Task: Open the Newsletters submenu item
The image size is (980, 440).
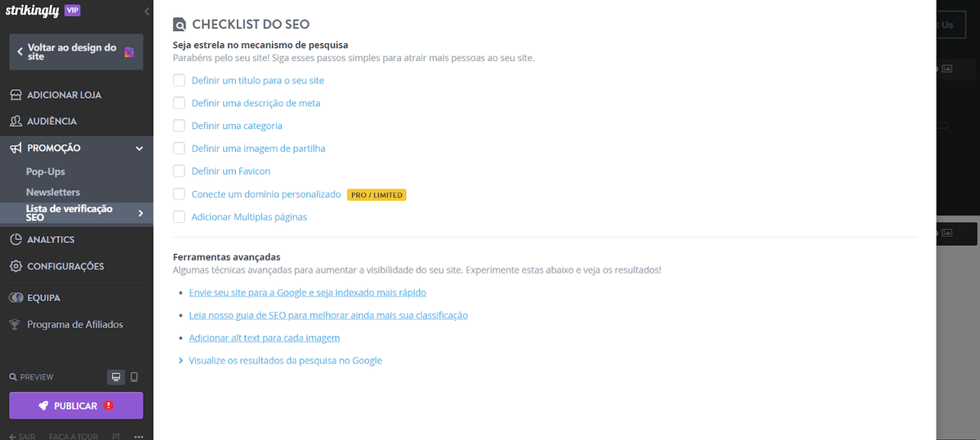Action: pos(53,192)
